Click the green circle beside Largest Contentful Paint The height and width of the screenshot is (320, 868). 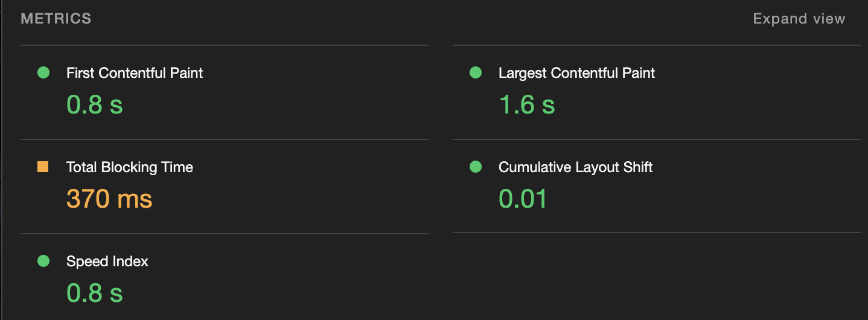click(x=475, y=72)
